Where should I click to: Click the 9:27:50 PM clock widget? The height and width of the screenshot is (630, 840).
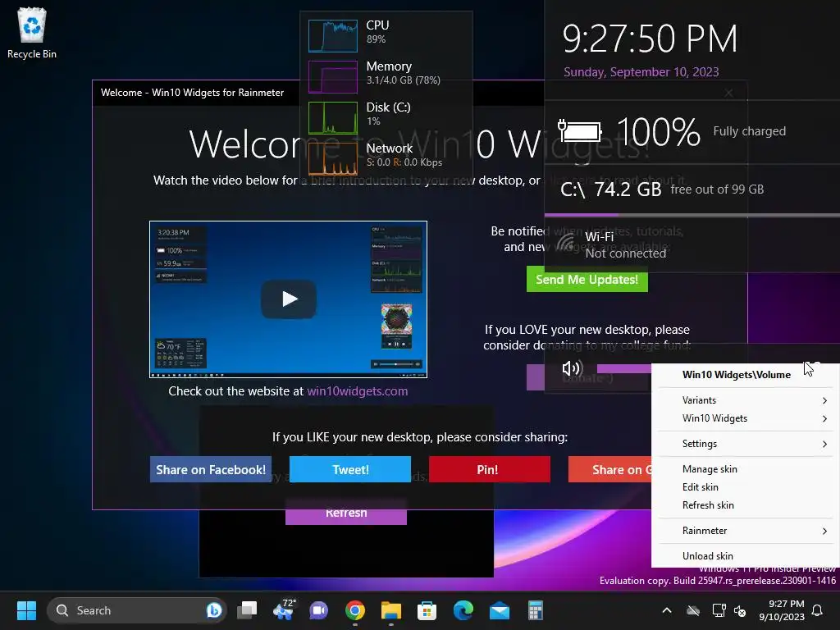(x=650, y=39)
